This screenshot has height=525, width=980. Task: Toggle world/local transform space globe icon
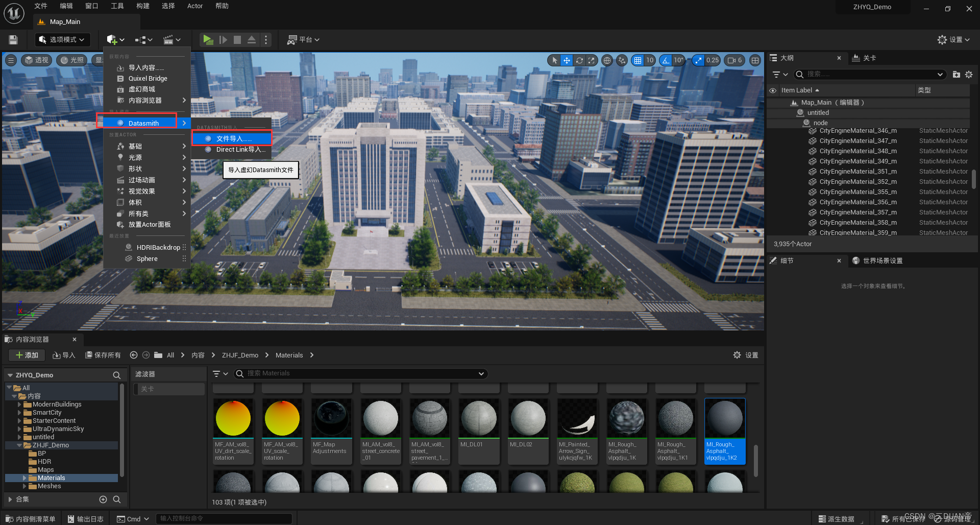607,60
